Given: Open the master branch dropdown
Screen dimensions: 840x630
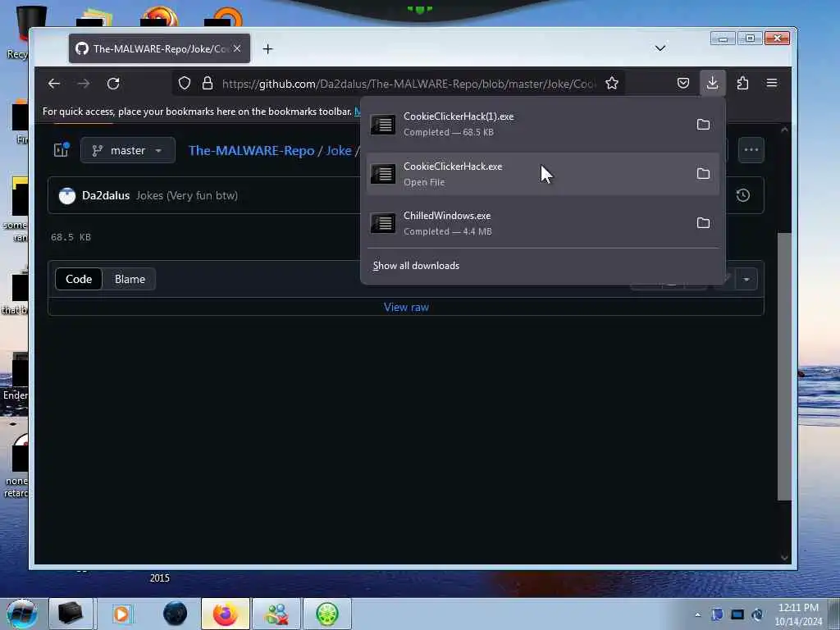Looking at the screenshot, I should coord(127,150).
